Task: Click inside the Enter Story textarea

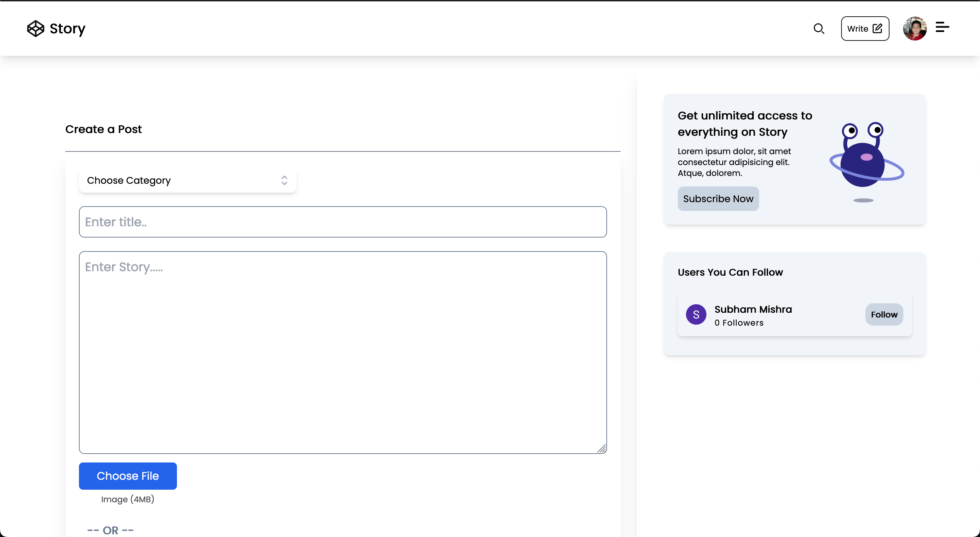Action: 342,352
